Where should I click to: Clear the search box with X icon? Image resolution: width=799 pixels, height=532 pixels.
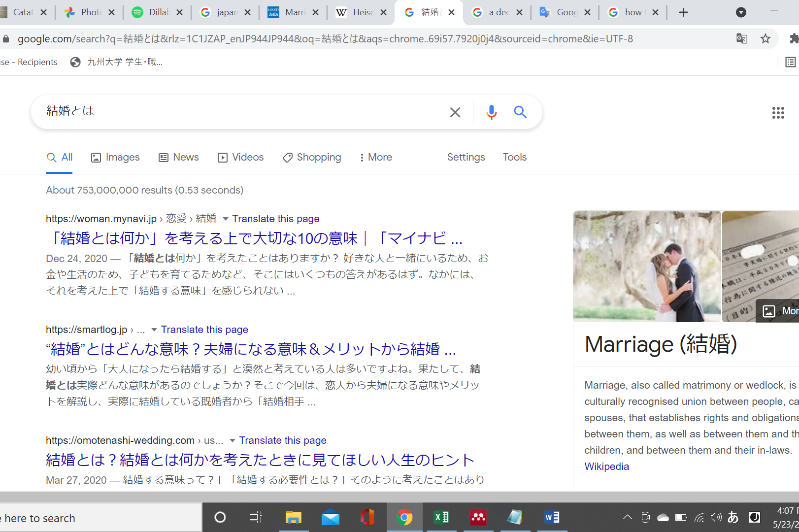455,112
